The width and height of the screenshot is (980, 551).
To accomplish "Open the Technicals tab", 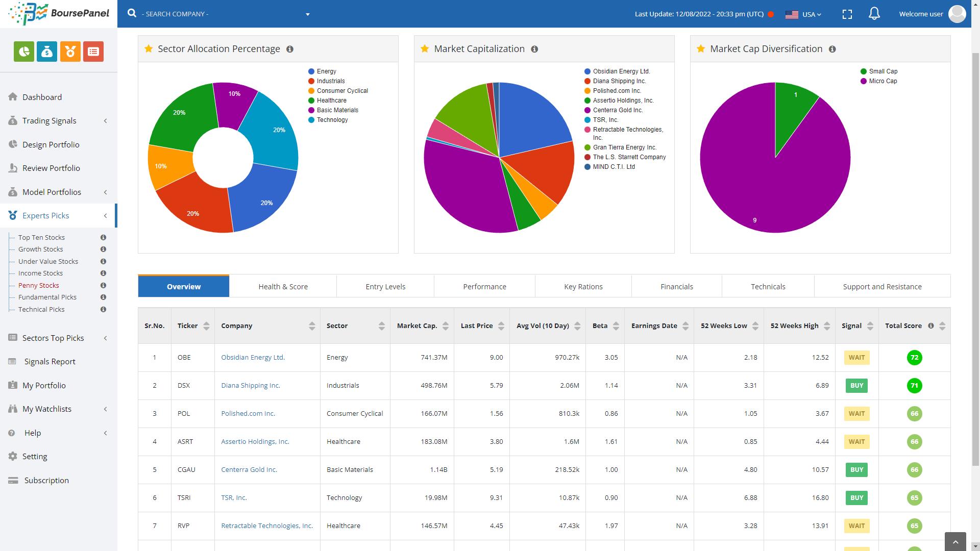I will [x=767, y=286].
